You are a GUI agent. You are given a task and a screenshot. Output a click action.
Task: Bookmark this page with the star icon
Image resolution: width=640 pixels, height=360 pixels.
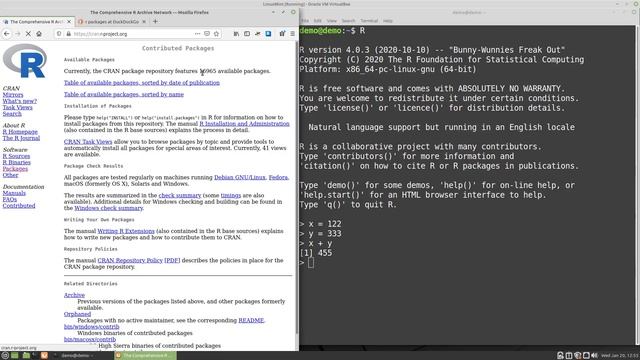click(216, 34)
